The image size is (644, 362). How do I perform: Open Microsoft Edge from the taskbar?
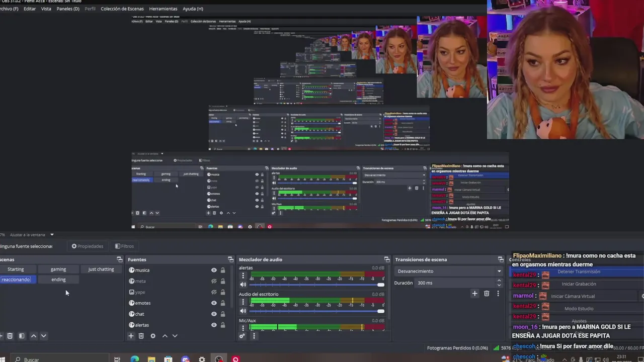click(x=134, y=359)
